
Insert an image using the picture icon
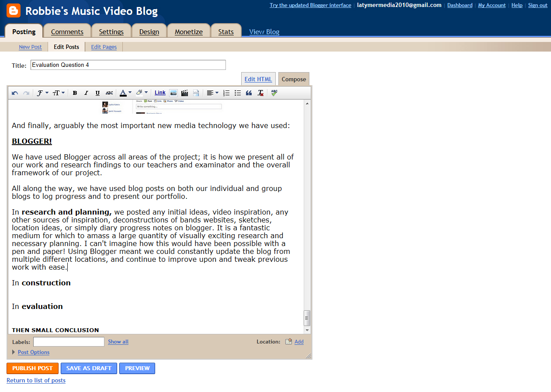173,93
